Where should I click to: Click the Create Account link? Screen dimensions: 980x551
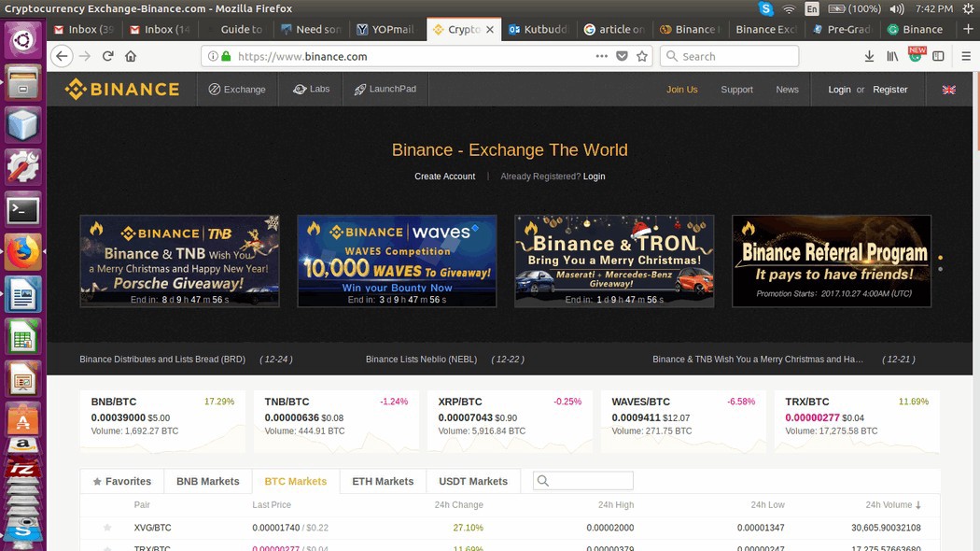coord(445,177)
